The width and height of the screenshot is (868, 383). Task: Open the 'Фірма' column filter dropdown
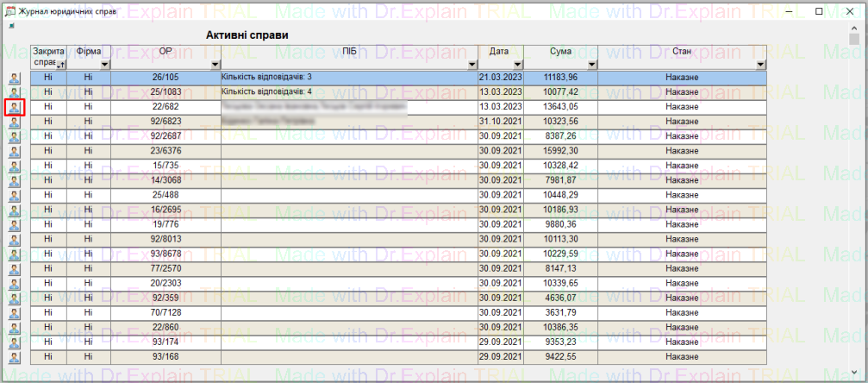(x=105, y=65)
